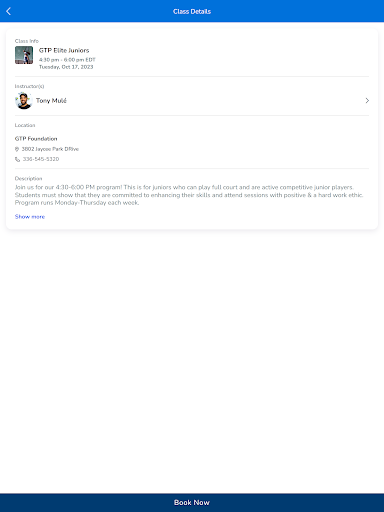Screen dimensions: 384x512
Task: Open the 3802 Jaycee Park Drive address
Action: point(50,149)
